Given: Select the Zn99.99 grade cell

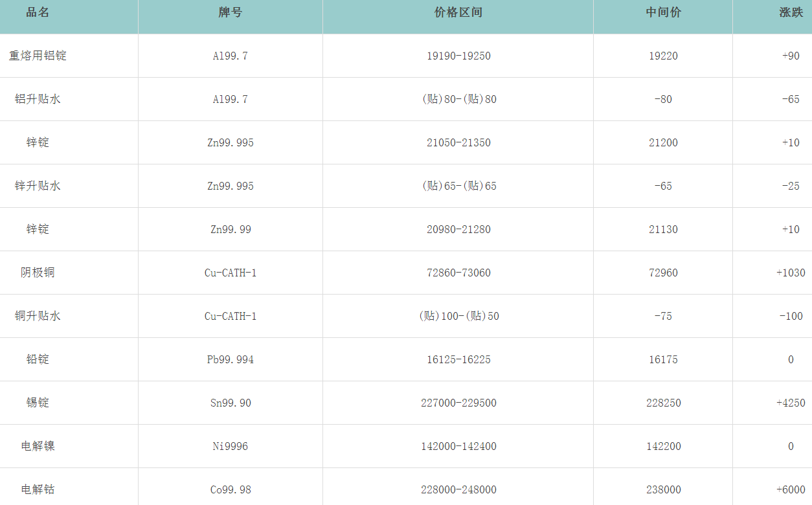Looking at the screenshot, I should coord(230,229).
